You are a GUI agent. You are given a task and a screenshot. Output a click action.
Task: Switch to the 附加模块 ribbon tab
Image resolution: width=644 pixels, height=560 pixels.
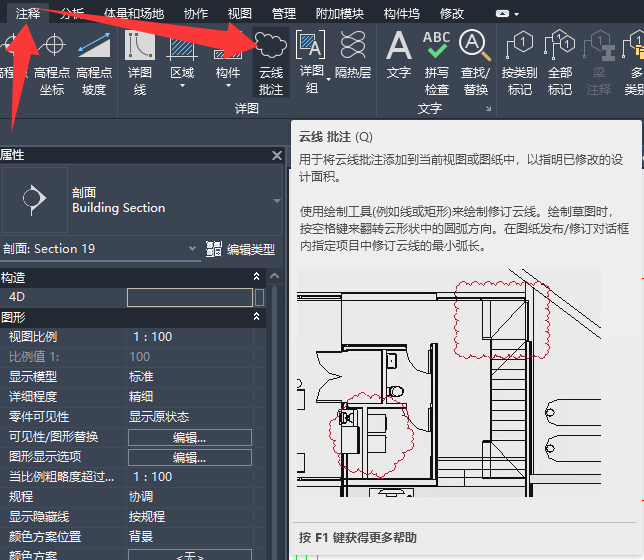click(340, 14)
